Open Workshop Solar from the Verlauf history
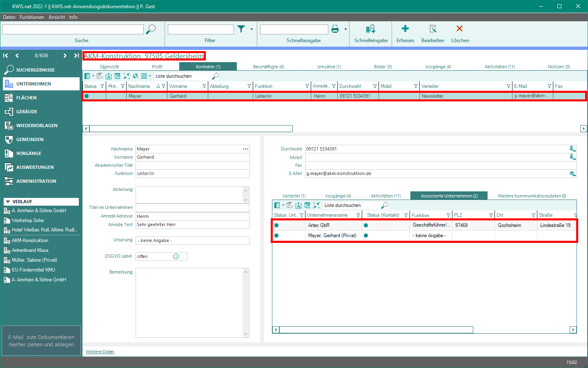 pyautogui.click(x=28, y=220)
